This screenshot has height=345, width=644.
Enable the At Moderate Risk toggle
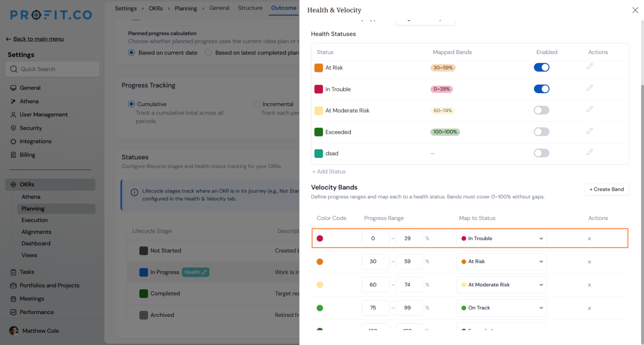point(541,110)
